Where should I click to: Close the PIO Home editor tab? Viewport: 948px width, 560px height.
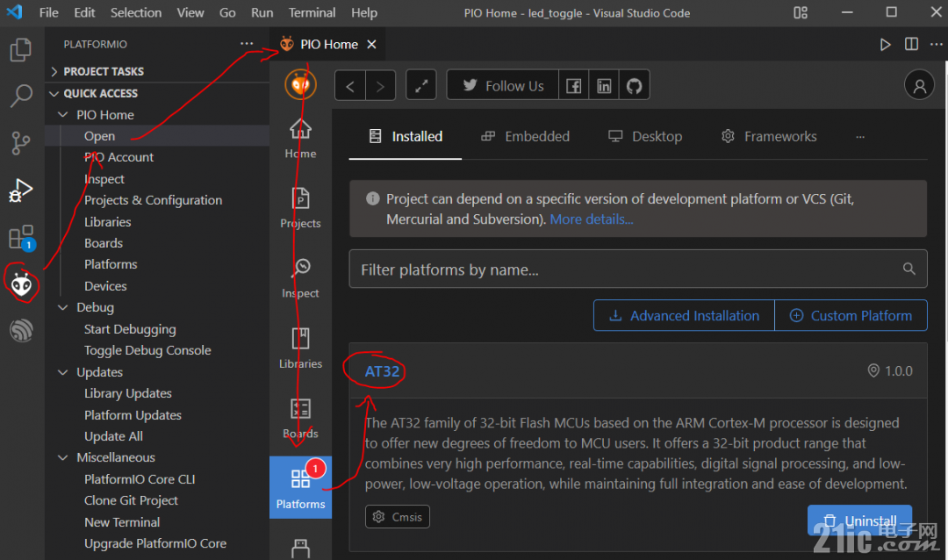click(372, 44)
